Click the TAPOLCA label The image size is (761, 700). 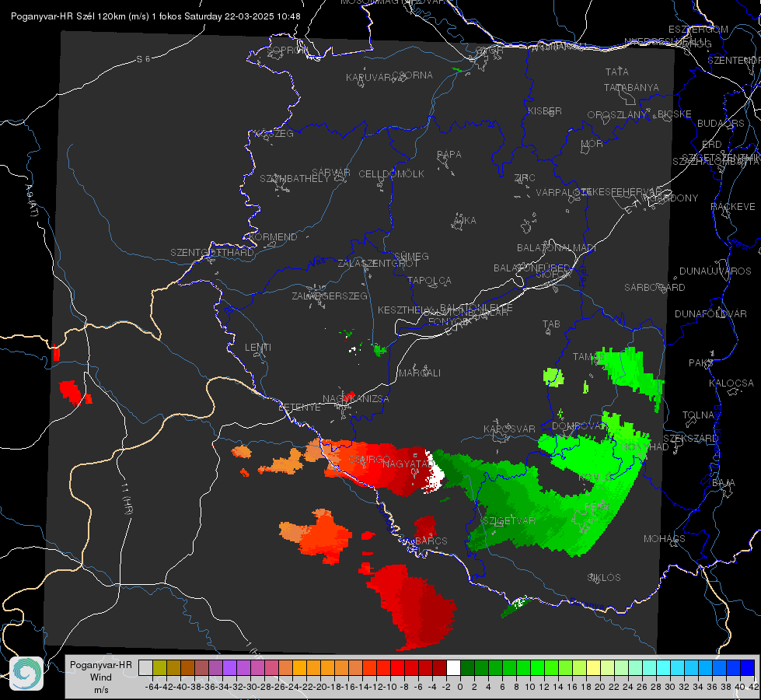click(429, 280)
